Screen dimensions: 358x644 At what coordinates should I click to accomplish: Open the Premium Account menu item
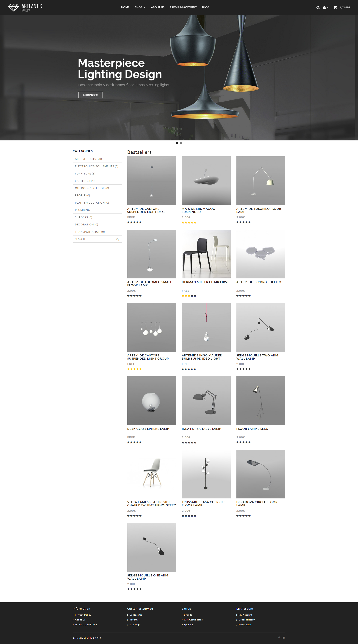(x=183, y=7)
